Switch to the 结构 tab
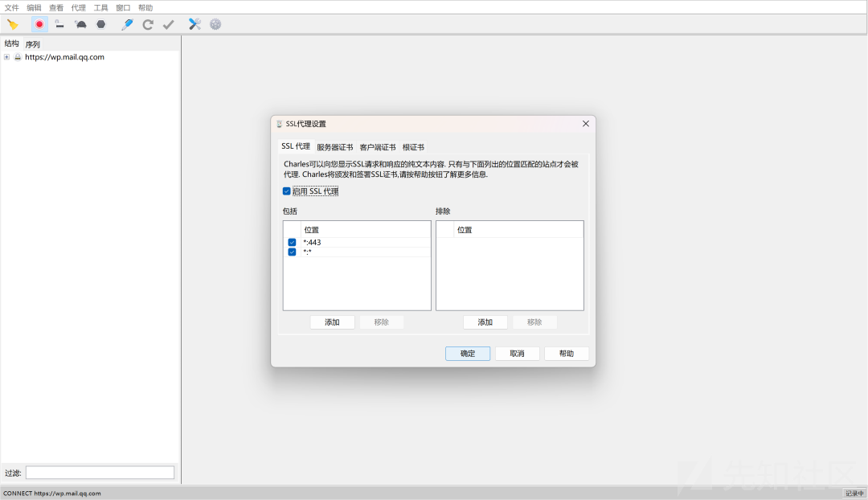This screenshot has height=500, width=868. tap(11, 43)
